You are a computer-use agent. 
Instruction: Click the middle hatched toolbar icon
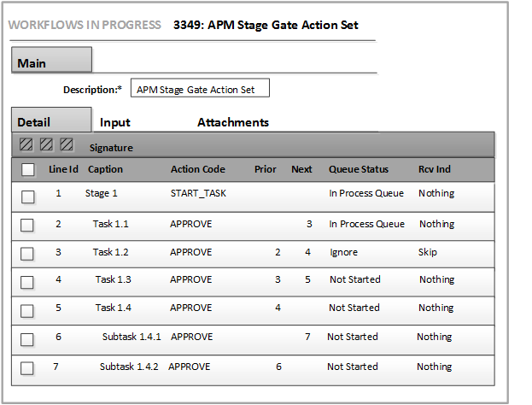(46, 144)
